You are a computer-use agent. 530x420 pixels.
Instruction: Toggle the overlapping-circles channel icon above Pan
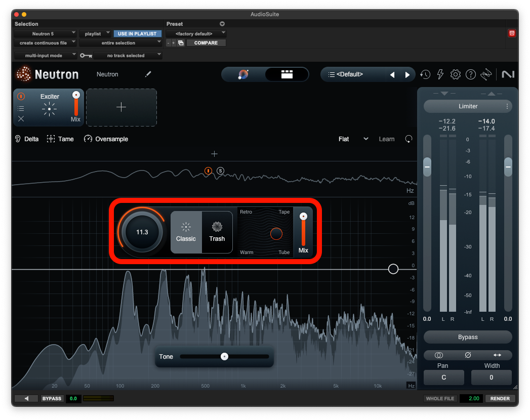(439, 355)
